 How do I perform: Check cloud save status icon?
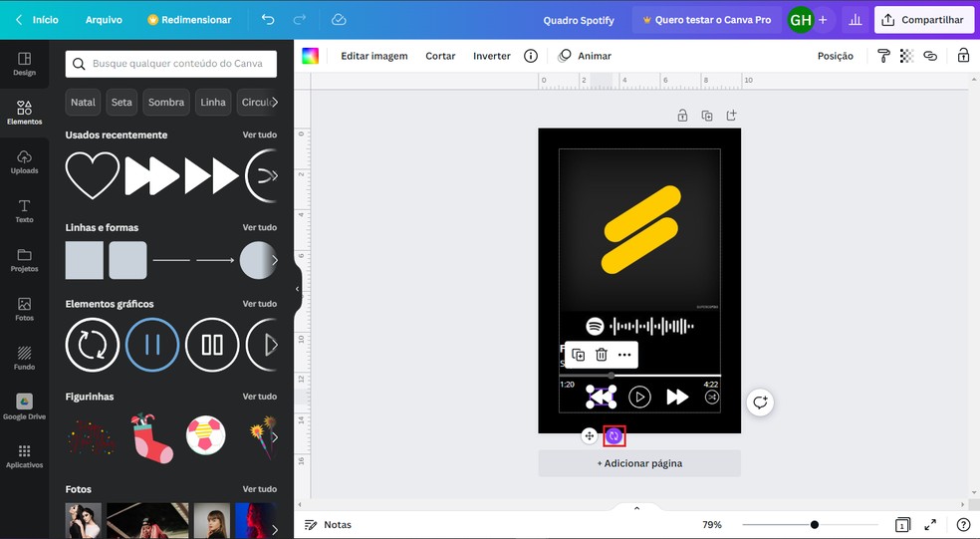point(339,19)
